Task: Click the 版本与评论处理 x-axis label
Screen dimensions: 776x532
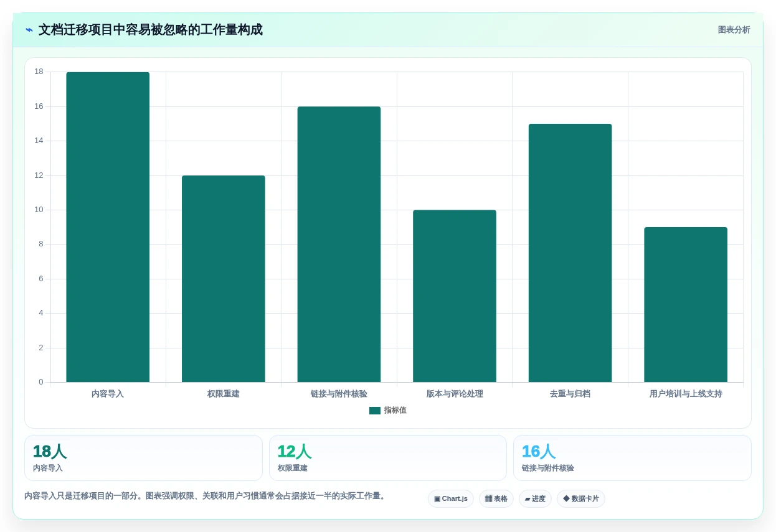Action: tap(455, 394)
